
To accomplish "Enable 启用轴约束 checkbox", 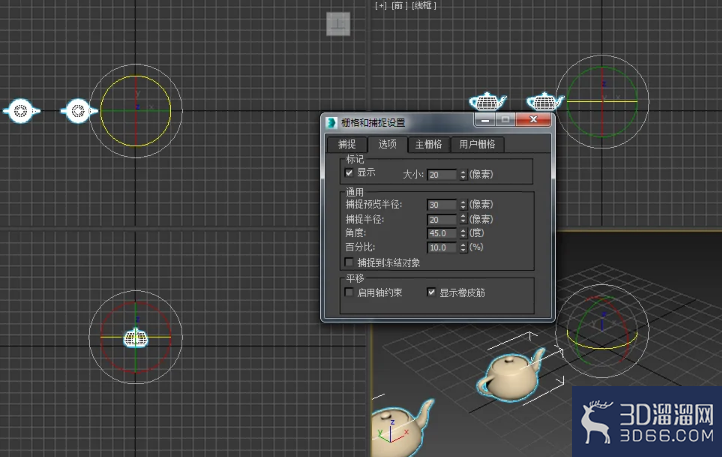I will [349, 292].
